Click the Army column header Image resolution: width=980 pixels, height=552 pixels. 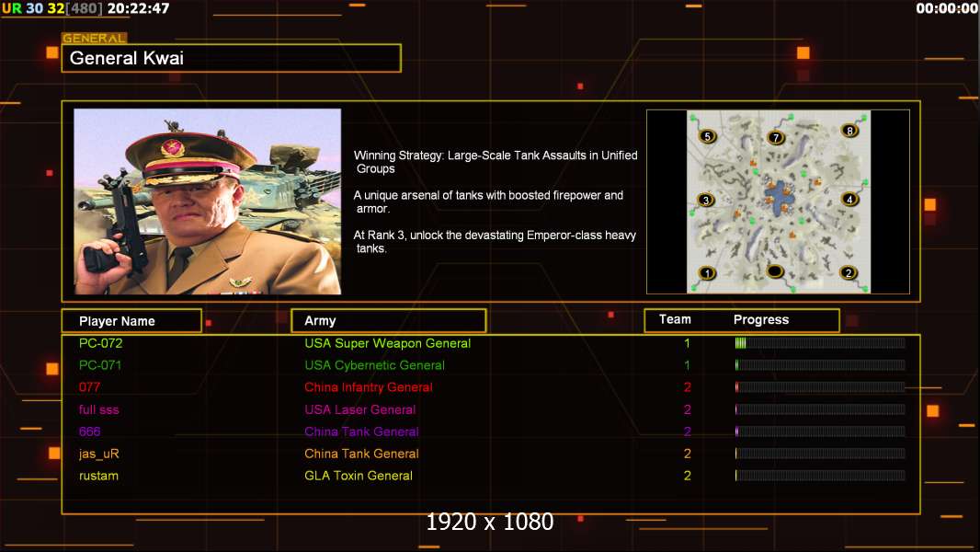click(x=389, y=321)
